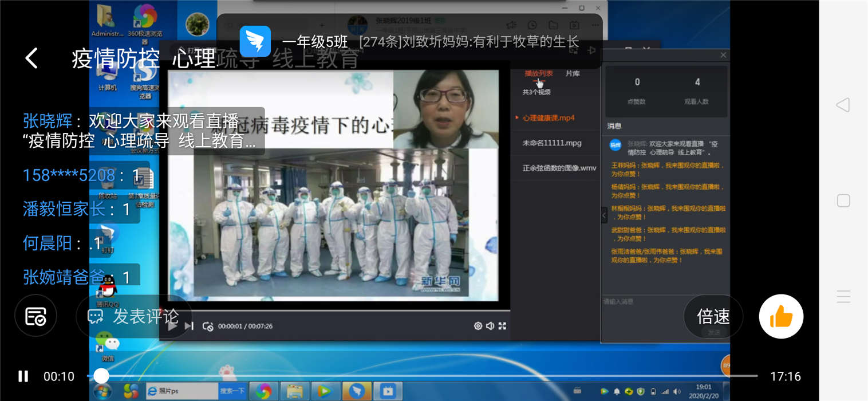The width and height of the screenshot is (868, 401).
Task: Go back using the top-left arrow
Action: [x=31, y=58]
